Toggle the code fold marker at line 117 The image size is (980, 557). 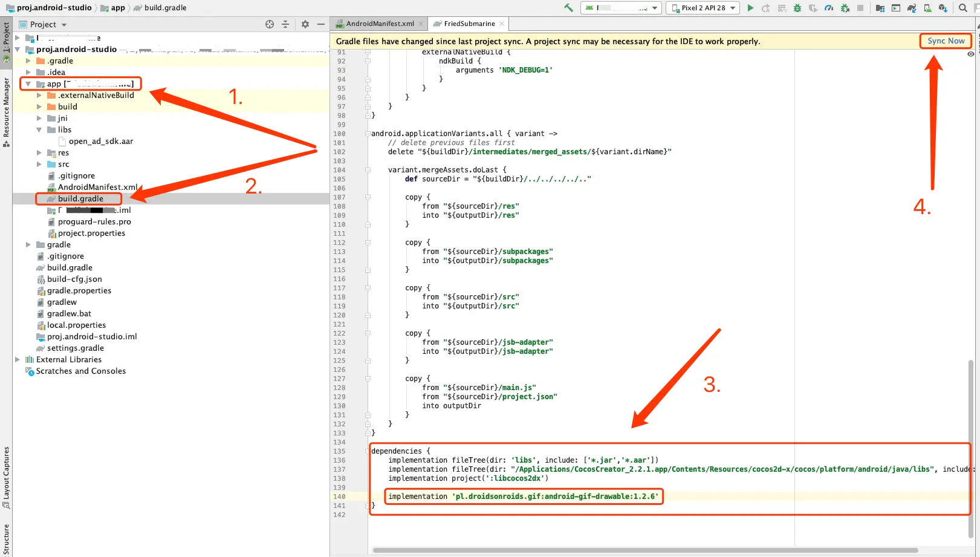coord(368,288)
